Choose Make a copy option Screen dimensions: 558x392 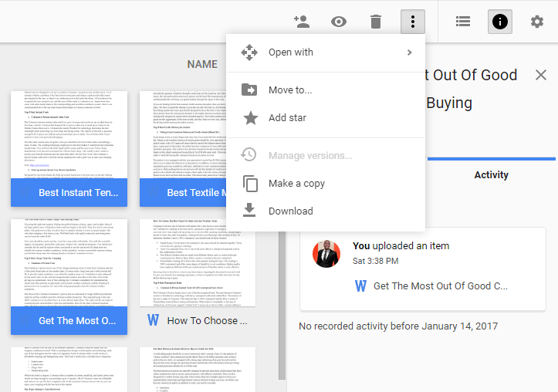[x=326, y=184]
